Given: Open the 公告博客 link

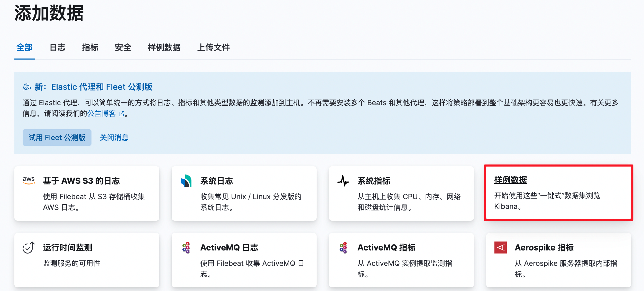Looking at the screenshot, I should [x=102, y=113].
